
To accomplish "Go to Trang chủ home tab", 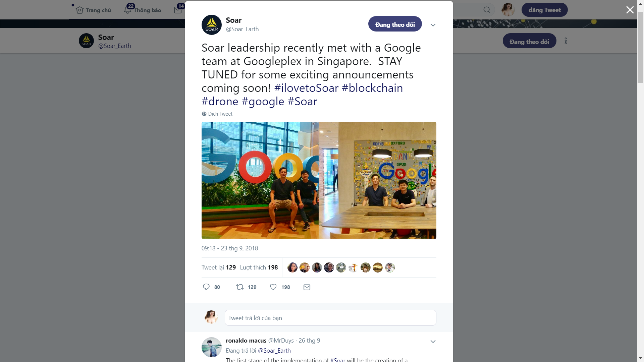I will (93, 10).
